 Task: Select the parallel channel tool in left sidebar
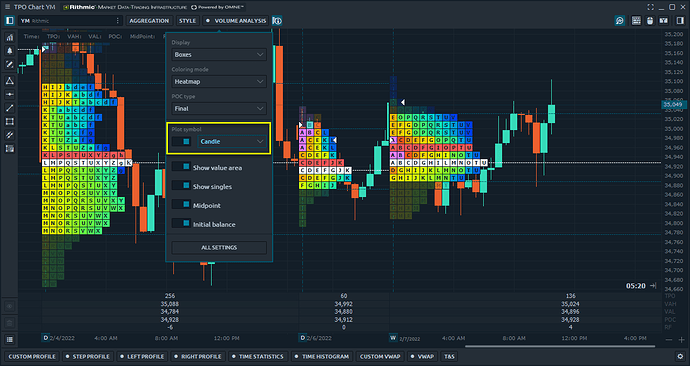coord(9,135)
